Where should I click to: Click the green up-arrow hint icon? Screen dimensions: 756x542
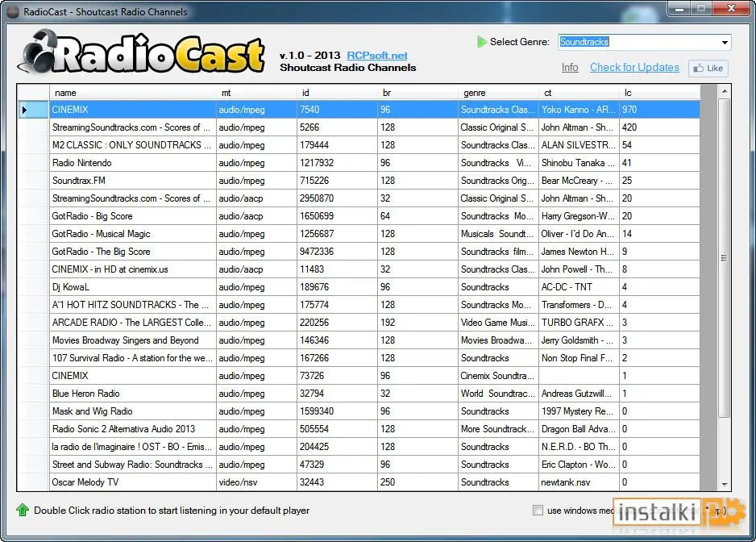tap(23, 510)
